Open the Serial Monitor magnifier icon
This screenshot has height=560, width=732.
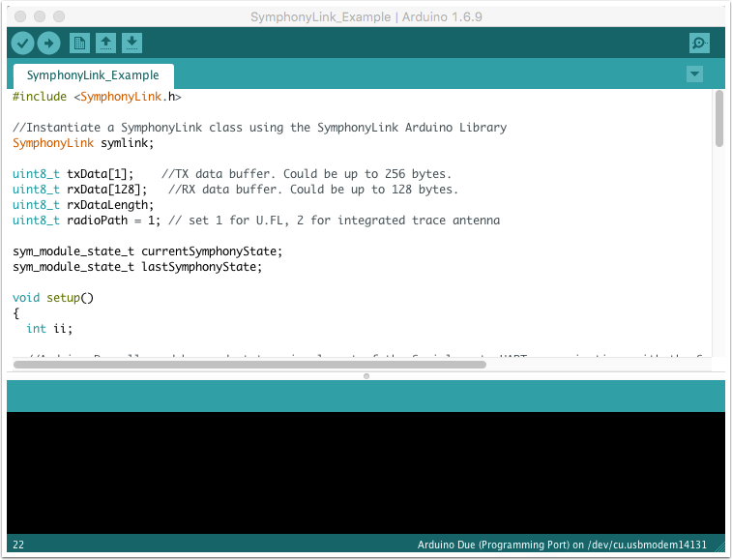point(699,43)
